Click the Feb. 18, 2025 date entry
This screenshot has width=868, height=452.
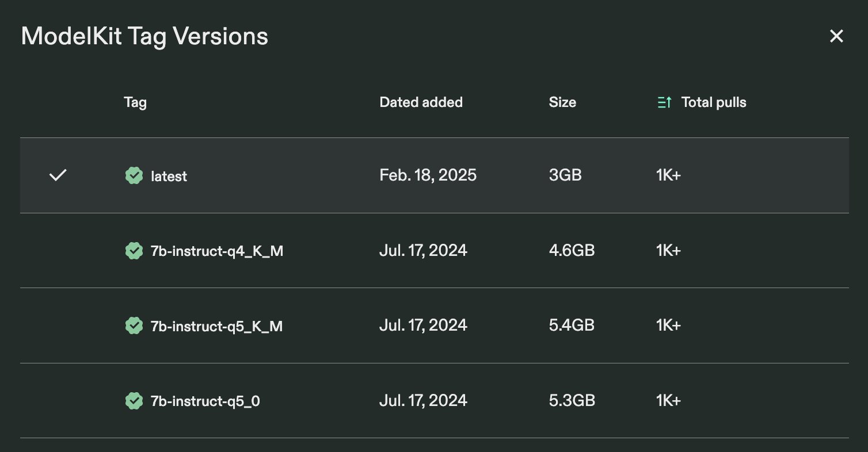[x=428, y=175]
